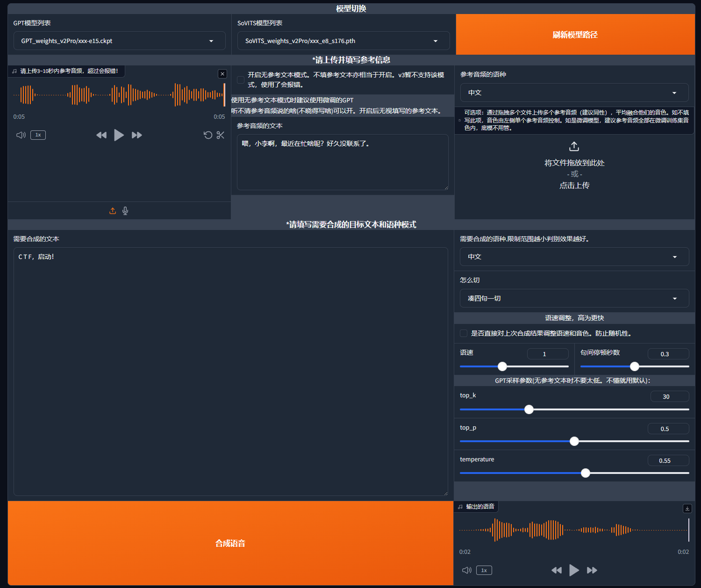This screenshot has width=701, height=588.
Task: Click the microphone record icon
Action: pos(125,211)
